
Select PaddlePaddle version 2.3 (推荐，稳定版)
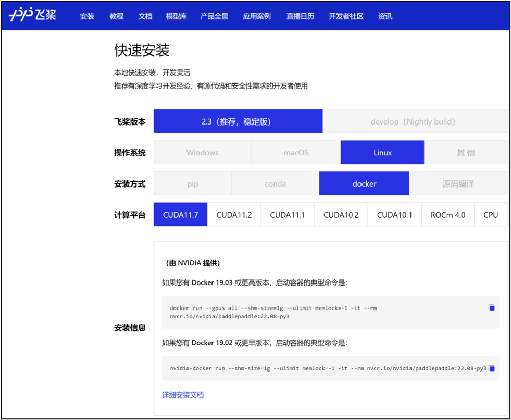pos(238,121)
